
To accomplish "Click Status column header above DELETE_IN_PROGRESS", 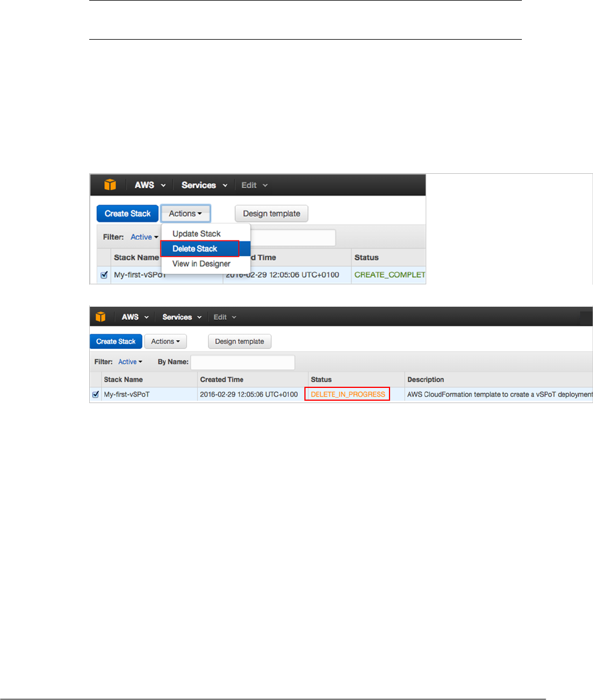I will [321, 380].
